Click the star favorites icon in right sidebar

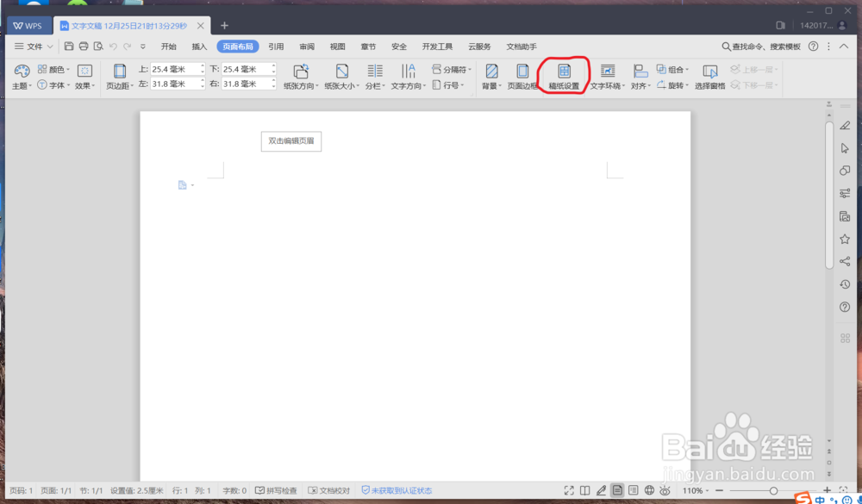click(845, 239)
